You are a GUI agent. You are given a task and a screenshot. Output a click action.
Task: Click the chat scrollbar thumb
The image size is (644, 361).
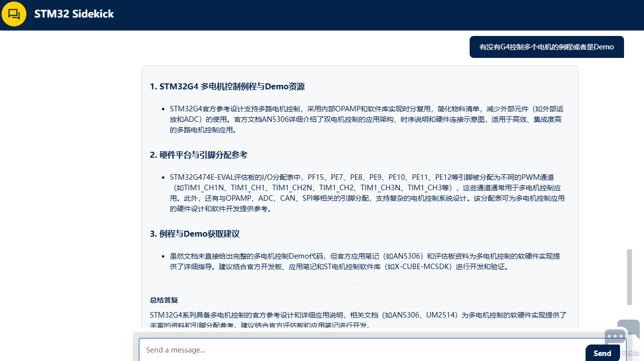click(630, 277)
